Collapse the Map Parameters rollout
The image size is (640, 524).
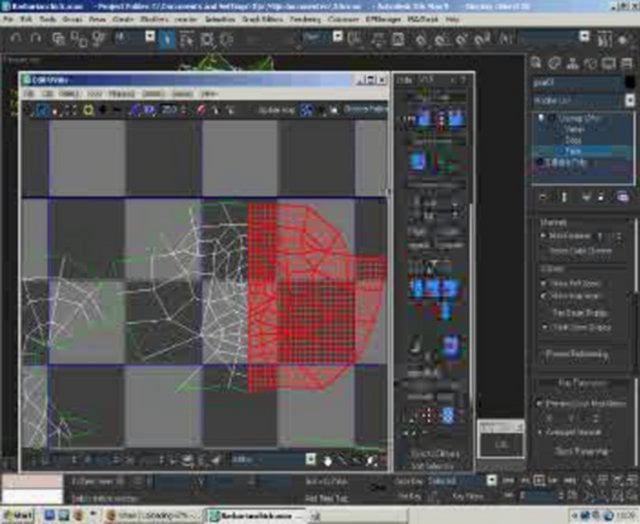pyautogui.click(x=582, y=384)
